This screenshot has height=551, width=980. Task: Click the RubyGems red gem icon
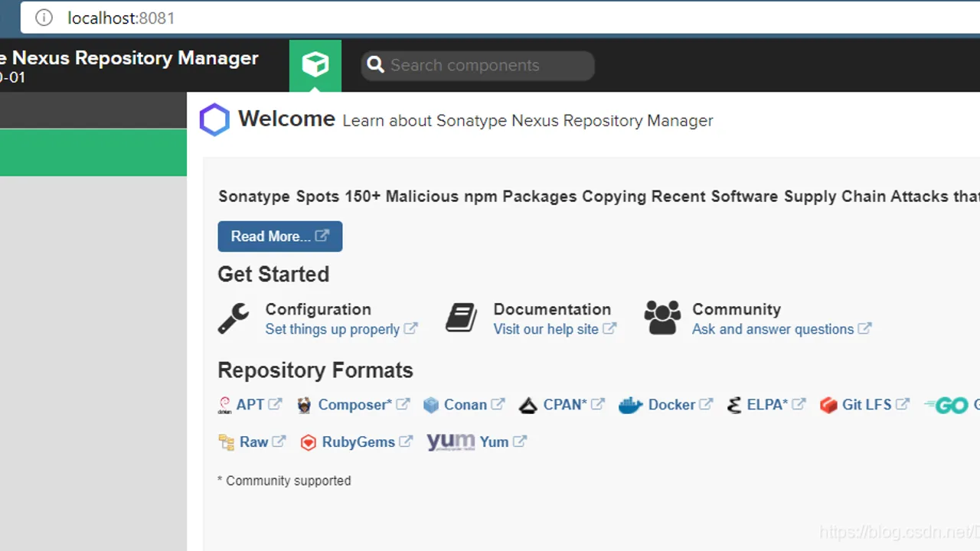click(308, 442)
